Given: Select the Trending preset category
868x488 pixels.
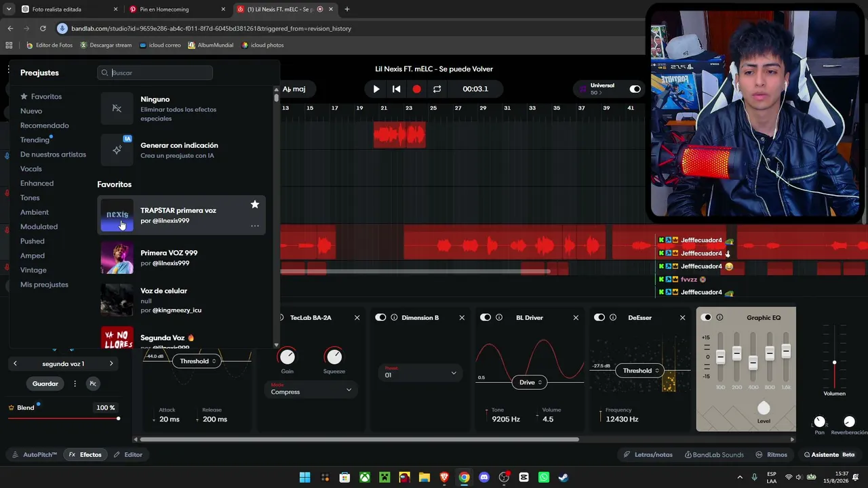Looking at the screenshot, I should point(35,140).
